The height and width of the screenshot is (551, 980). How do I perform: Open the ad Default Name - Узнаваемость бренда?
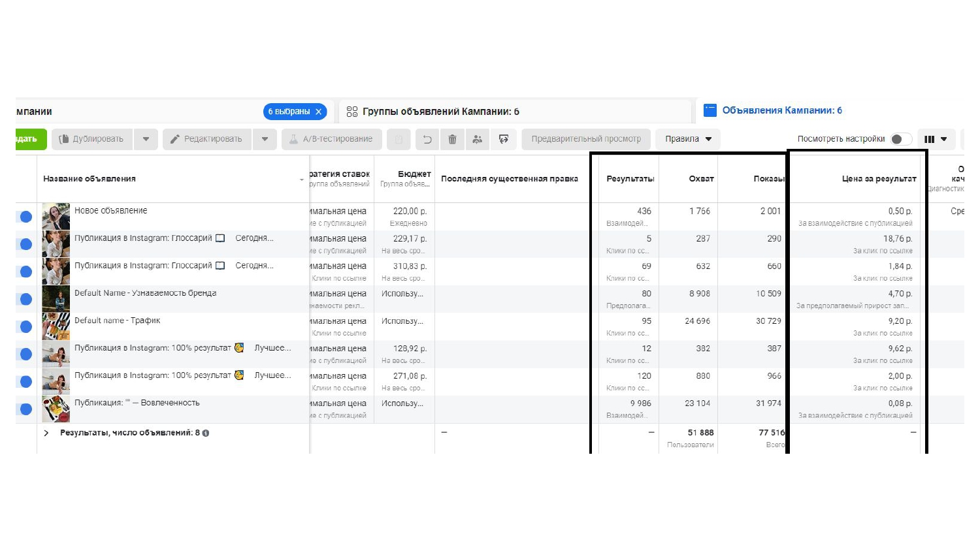(x=145, y=293)
